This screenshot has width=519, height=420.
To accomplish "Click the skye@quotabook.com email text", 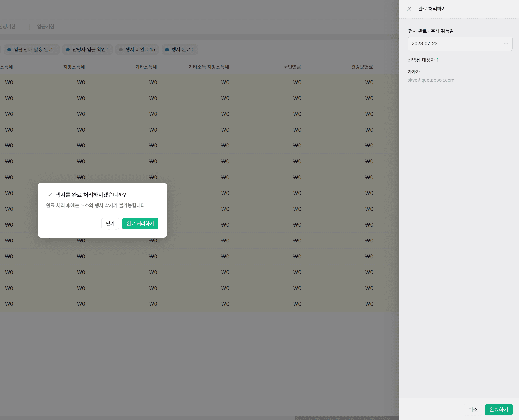I will 431,80.
